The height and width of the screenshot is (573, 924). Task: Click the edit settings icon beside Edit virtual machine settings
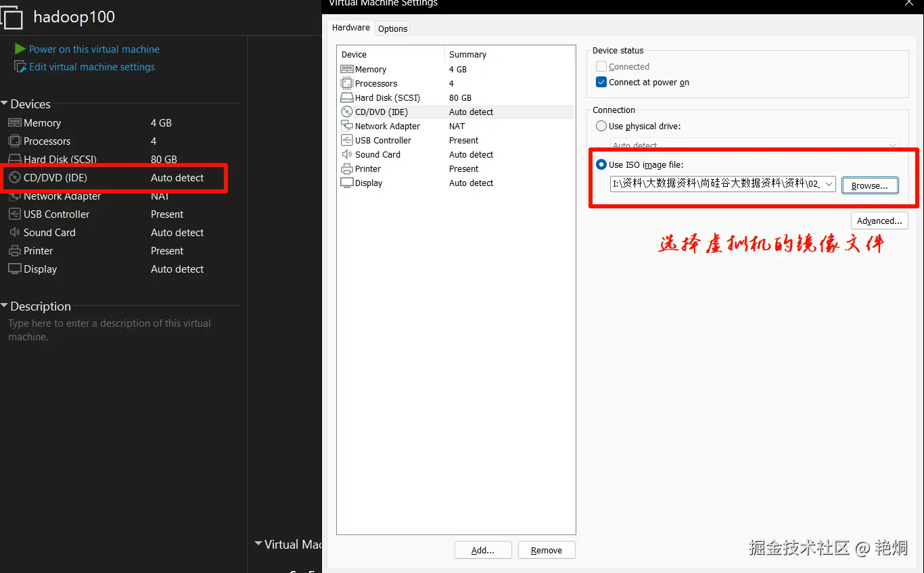[20, 67]
